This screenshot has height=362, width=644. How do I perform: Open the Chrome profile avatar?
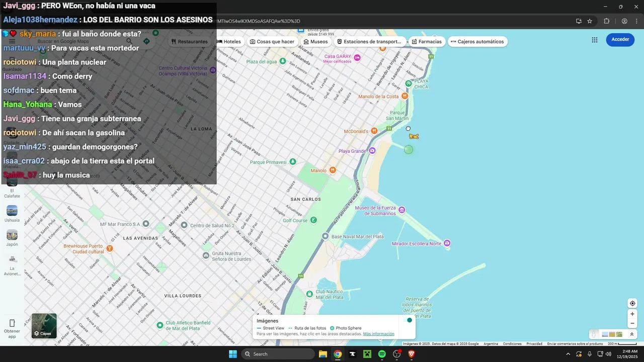click(624, 21)
